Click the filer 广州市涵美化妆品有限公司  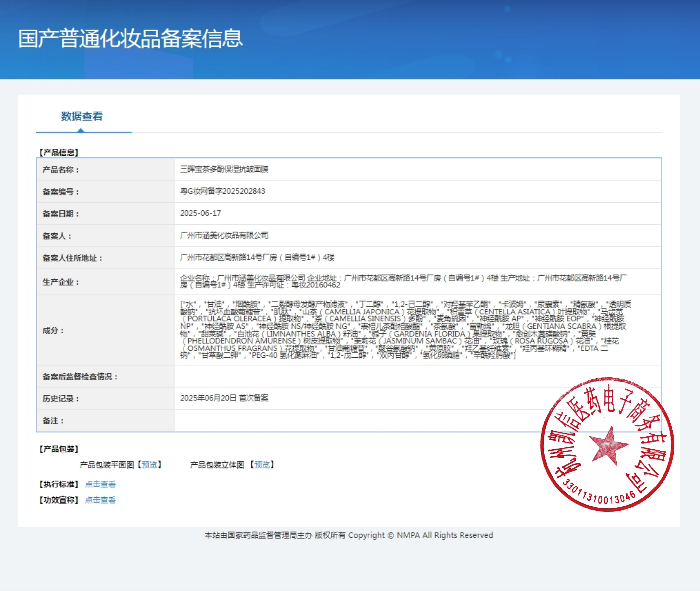224,236
